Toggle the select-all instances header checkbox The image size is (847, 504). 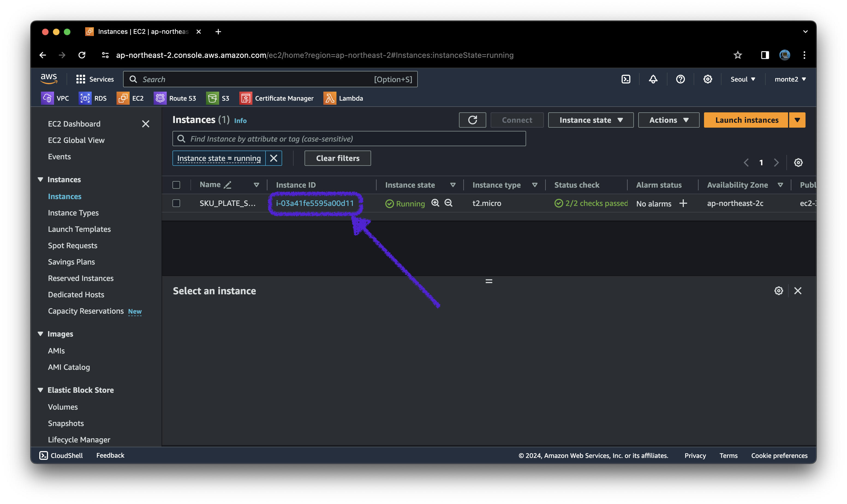click(x=176, y=185)
